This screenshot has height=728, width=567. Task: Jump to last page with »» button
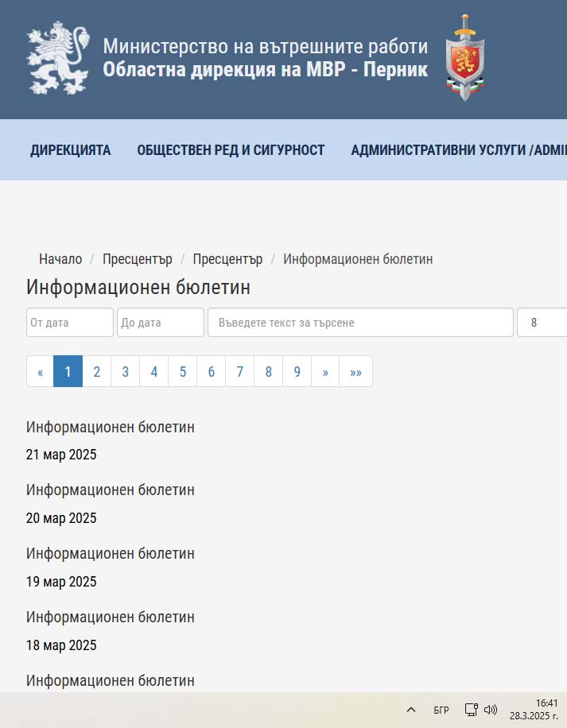355,371
